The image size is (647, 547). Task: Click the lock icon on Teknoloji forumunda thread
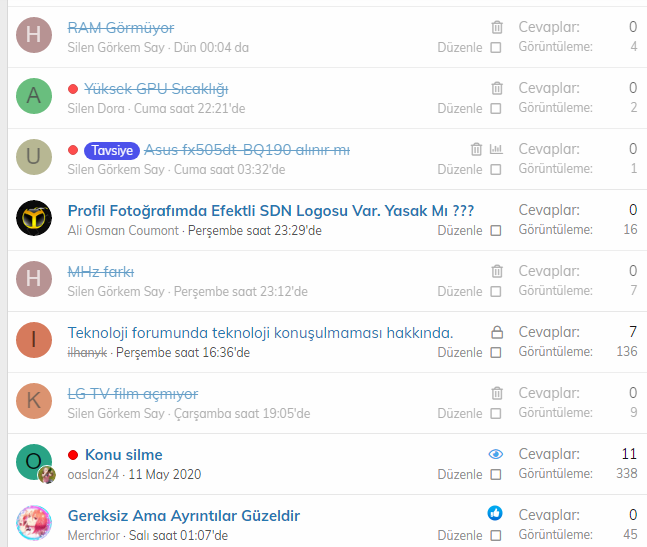497,332
